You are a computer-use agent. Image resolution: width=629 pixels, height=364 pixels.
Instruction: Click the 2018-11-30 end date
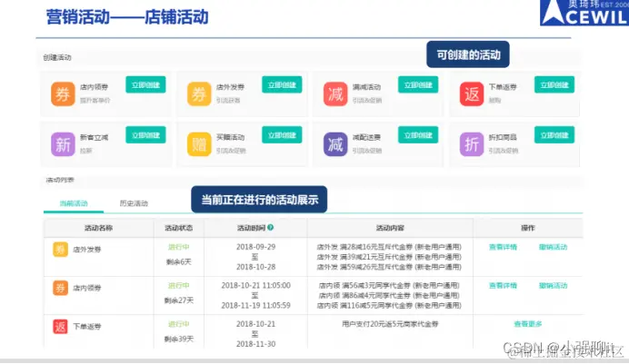[x=256, y=344]
